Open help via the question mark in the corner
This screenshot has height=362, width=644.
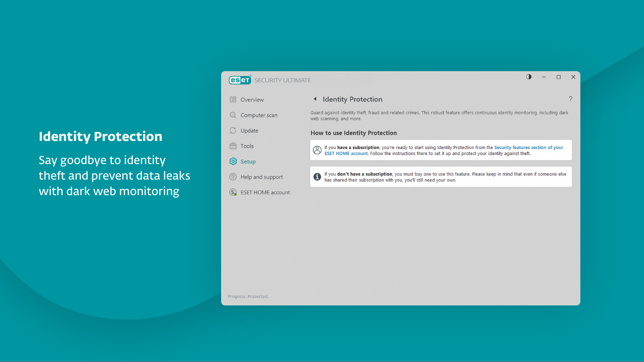coord(570,99)
